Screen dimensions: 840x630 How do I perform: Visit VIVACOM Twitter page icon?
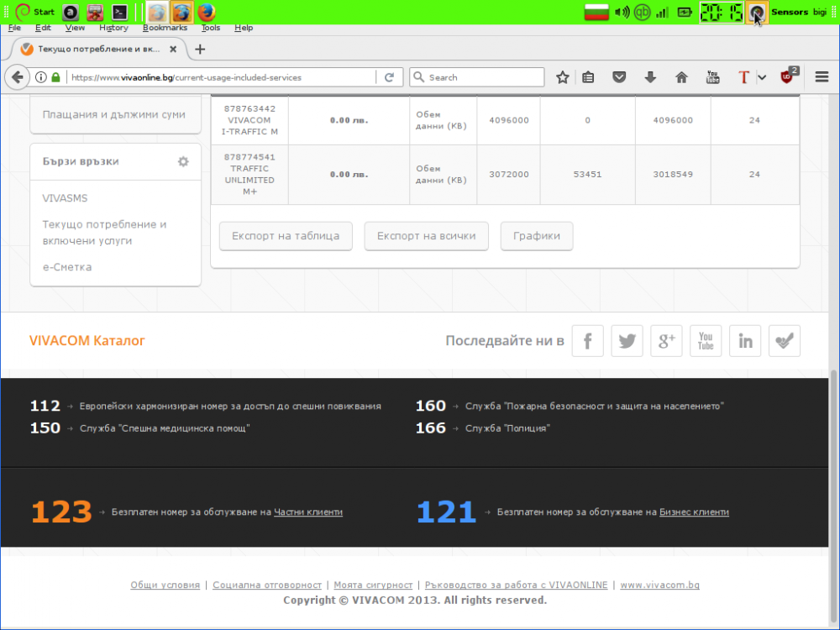point(627,341)
